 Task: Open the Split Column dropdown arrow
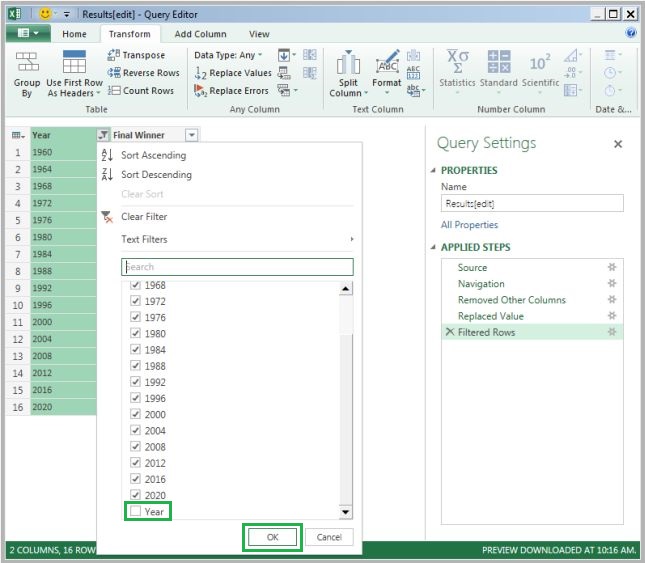(366, 93)
